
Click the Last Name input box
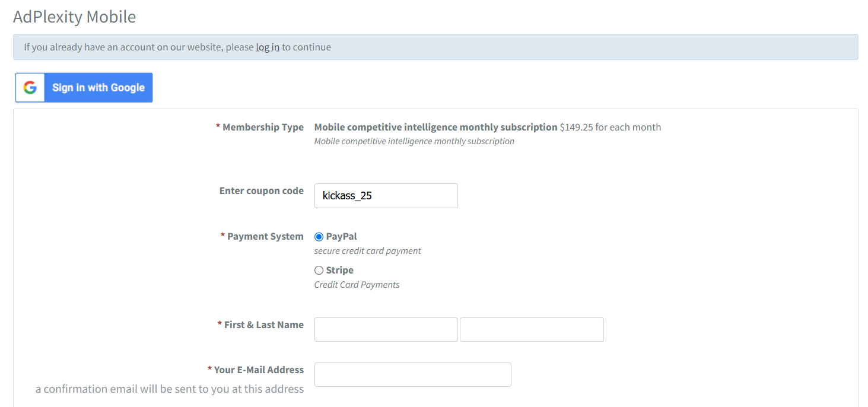[532, 330]
